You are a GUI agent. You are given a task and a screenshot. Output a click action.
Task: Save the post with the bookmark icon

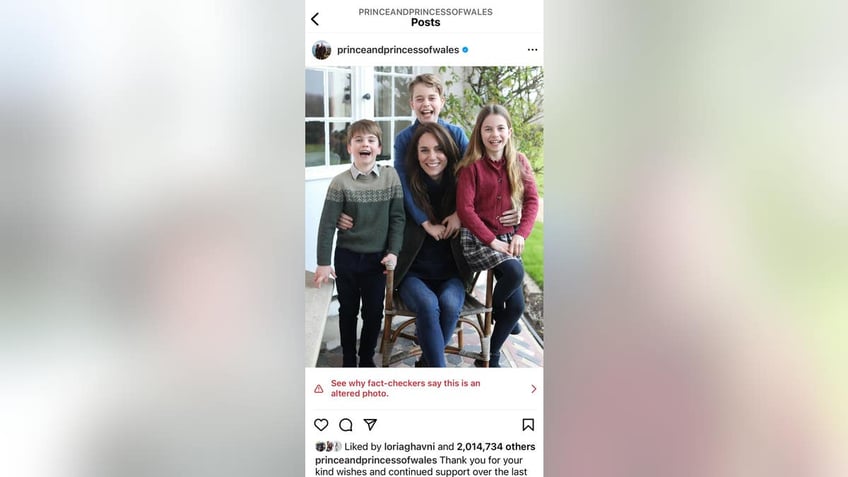pos(528,425)
